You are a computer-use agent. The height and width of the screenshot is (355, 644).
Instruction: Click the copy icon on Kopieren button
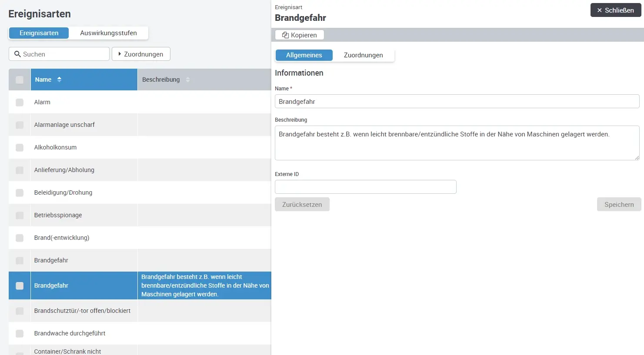[285, 35]
